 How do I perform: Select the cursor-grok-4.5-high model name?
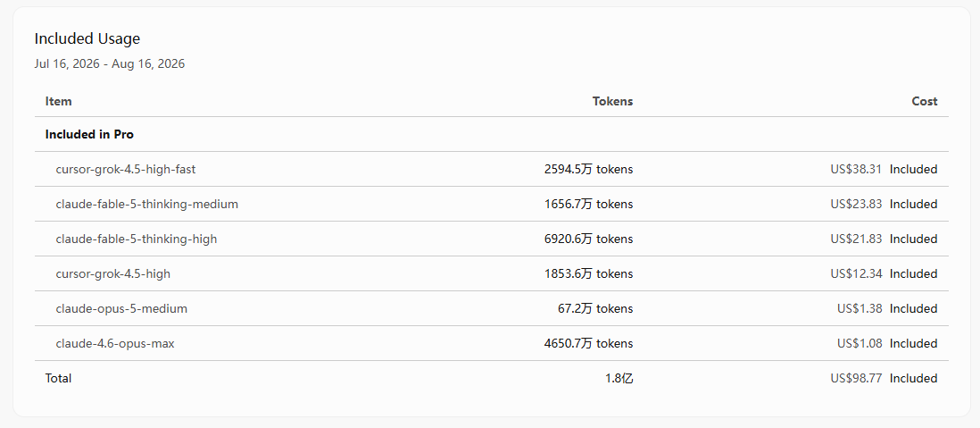(113, 274)
